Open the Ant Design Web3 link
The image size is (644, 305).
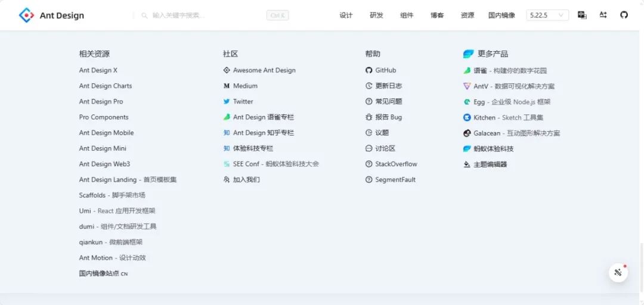pos(104,164)
